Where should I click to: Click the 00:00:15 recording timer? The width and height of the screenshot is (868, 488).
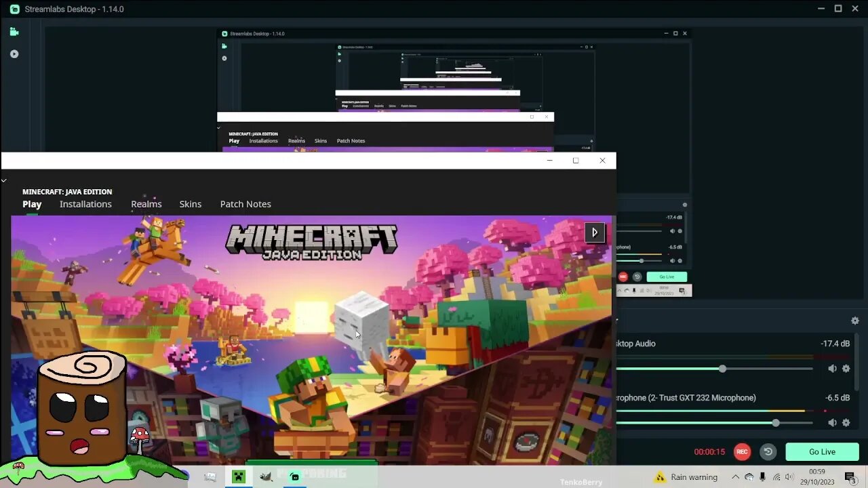tap(709, 452)
